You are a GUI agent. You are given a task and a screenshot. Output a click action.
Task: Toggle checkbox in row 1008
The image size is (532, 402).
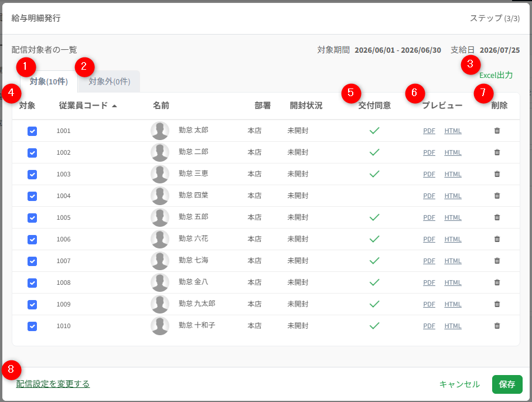(x=32, y=283)
